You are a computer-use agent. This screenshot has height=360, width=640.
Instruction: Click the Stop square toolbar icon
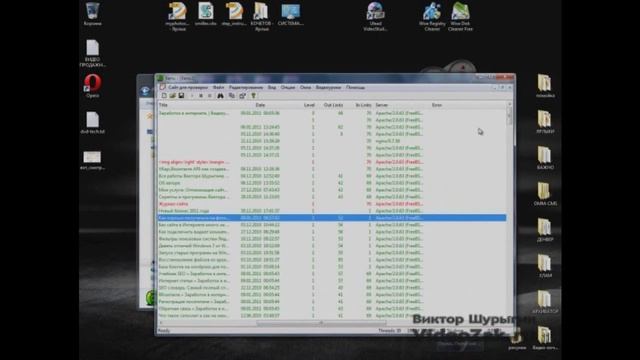tap(201, 96)
